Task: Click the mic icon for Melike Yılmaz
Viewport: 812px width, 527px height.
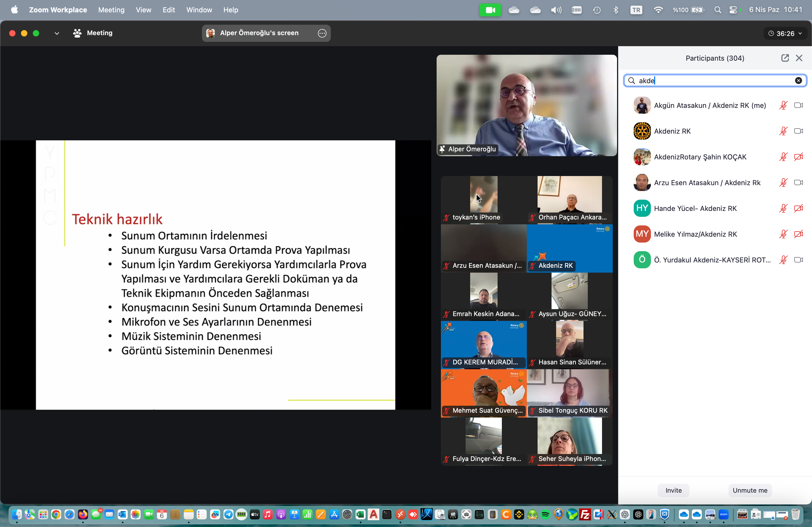Action: pyautogui.click(x=783, y=234)
